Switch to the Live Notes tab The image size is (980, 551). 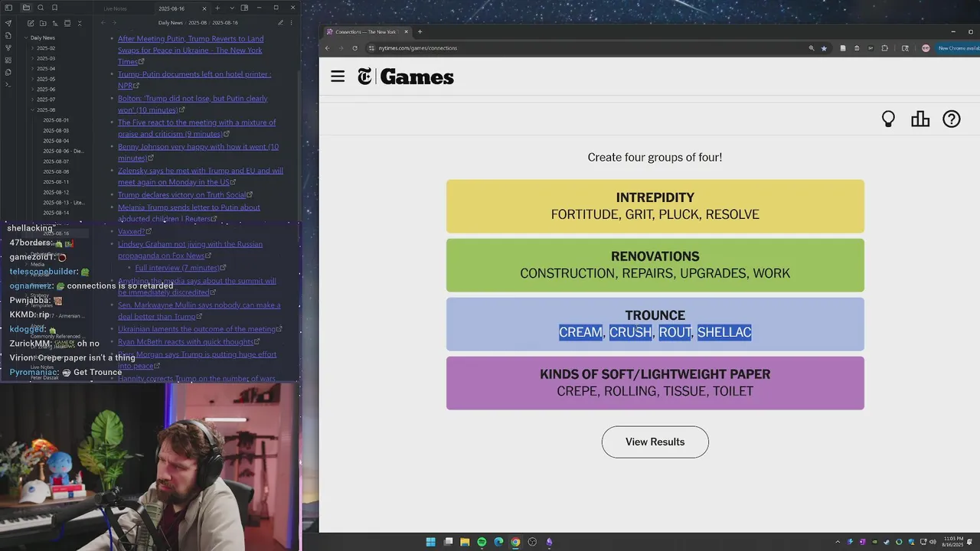click(115, 8)
